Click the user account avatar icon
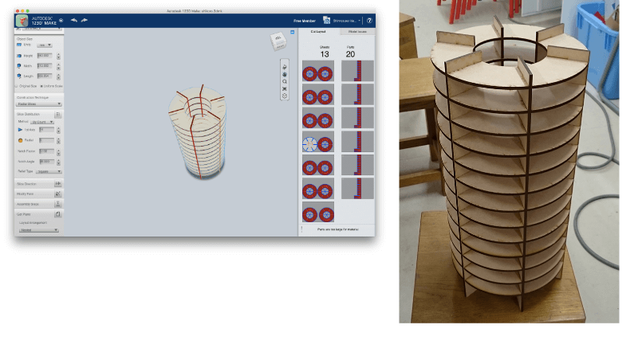This screenshot has height=364, width=638. [x=326, y=20]
